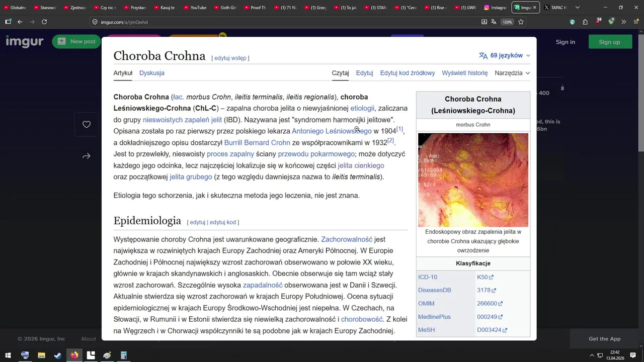
Task: Click the taskbar clock showing 22:42
Action: 615,355
